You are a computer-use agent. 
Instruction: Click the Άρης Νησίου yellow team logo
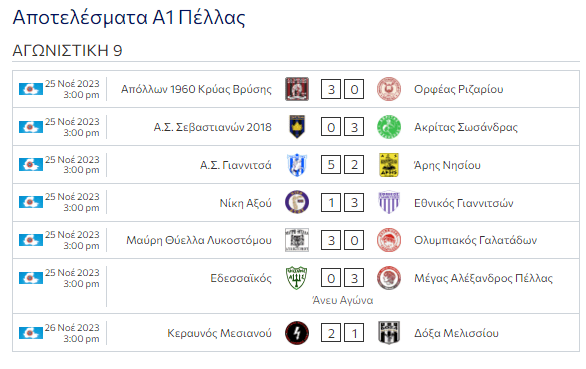(x=389, y=165)
